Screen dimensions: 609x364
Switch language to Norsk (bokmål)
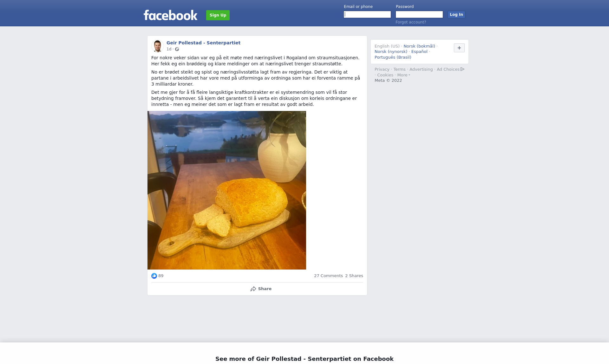tap(419, 46)
